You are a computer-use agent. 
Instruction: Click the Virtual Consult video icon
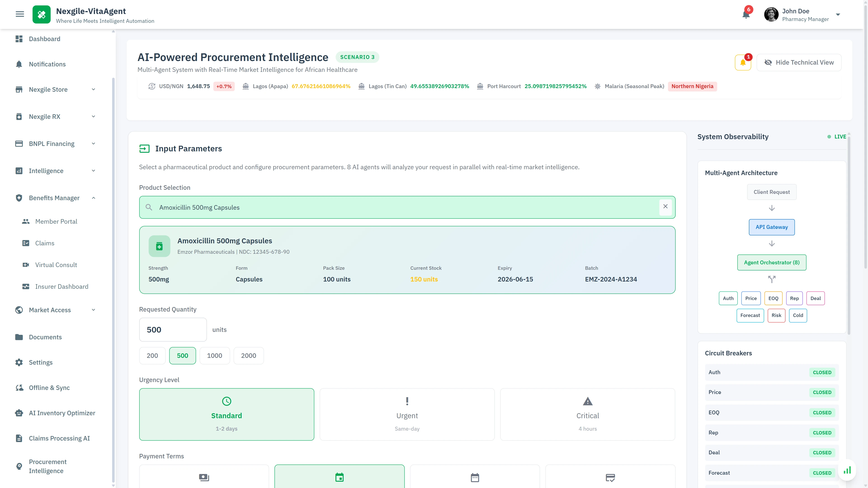point(26,265)
